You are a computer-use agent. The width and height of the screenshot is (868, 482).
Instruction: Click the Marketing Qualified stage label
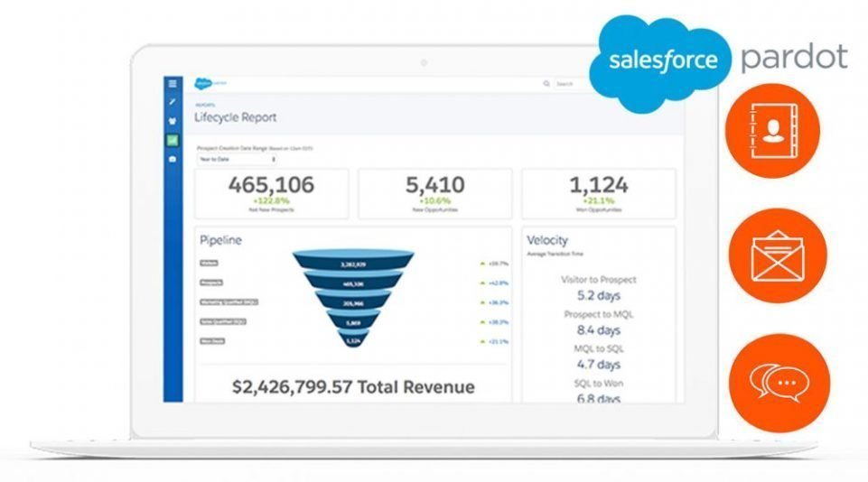point(229,302)
